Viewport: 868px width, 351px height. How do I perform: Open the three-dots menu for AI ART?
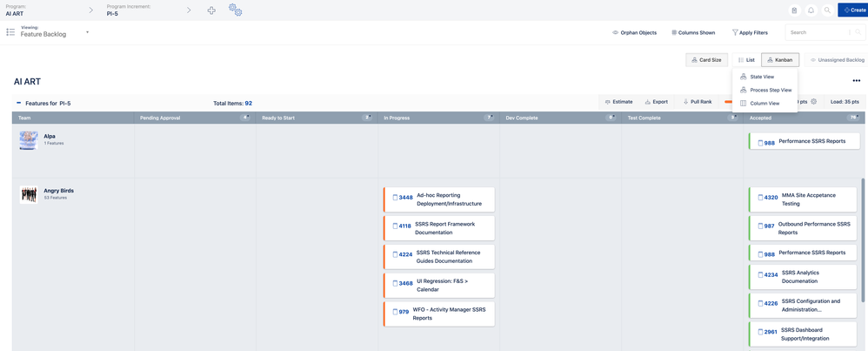pos(857,81)
